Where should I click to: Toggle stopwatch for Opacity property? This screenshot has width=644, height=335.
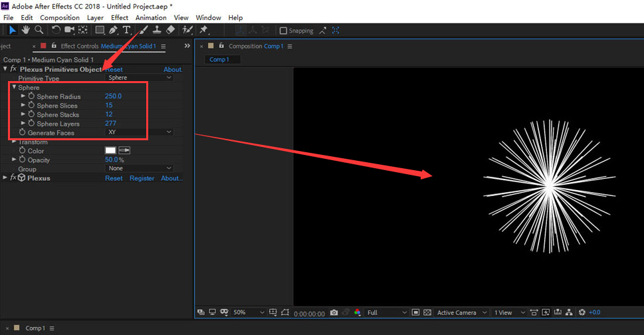(x=22, y=160)
